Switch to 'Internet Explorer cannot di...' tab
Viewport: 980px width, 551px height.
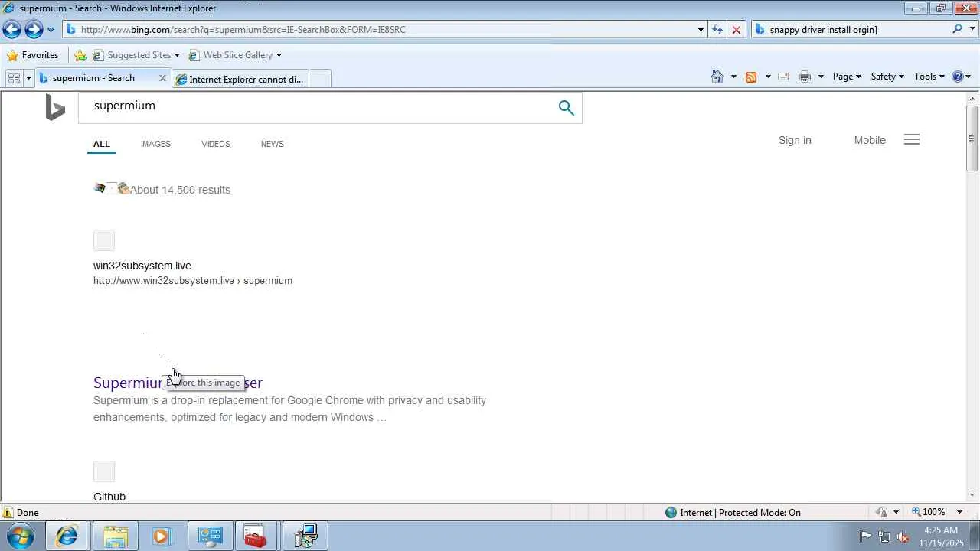[240, 79]
